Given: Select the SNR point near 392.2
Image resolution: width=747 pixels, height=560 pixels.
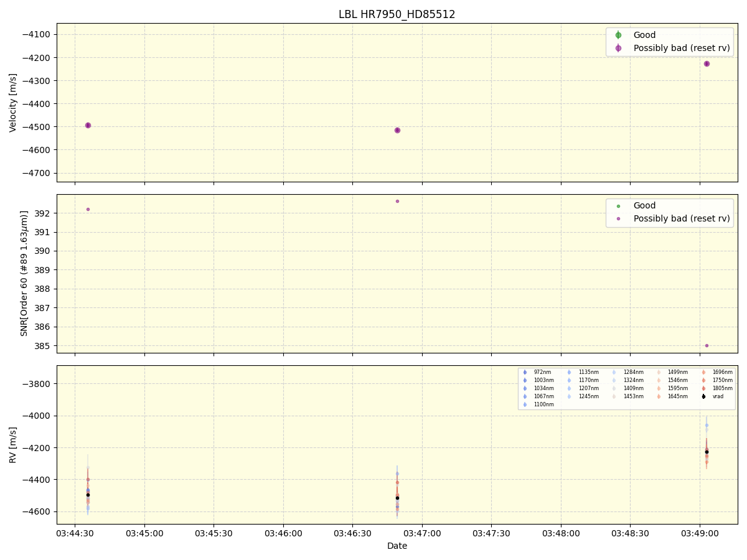Looking at the screenshot, I should click(x=88, y=209).
